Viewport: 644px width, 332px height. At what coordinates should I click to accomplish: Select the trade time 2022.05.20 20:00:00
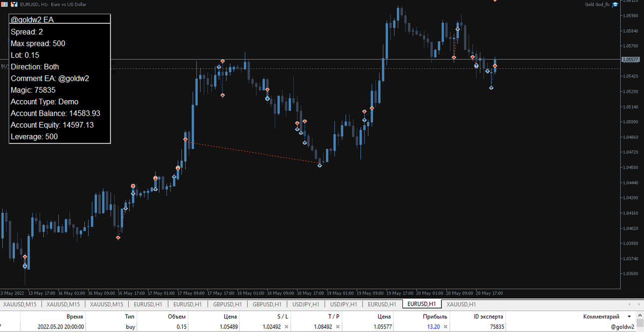click(60, 327)
